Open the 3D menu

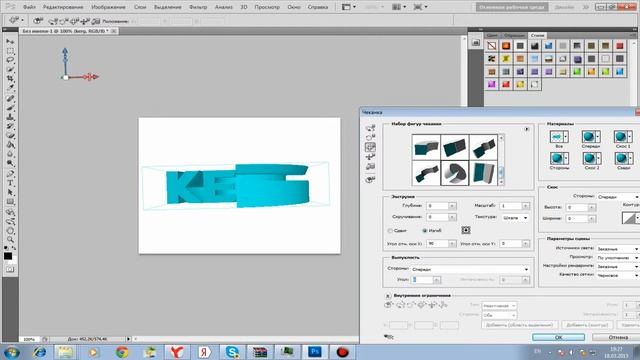coord(244,7)
